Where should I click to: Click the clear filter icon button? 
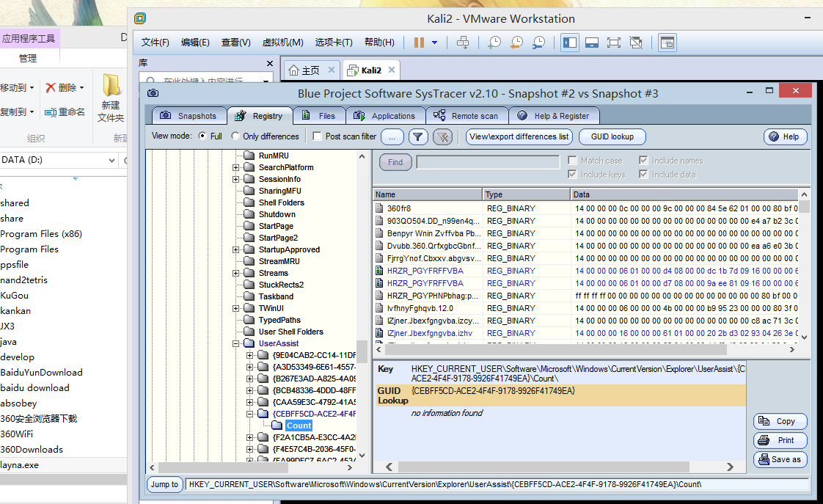click(443, 137)
